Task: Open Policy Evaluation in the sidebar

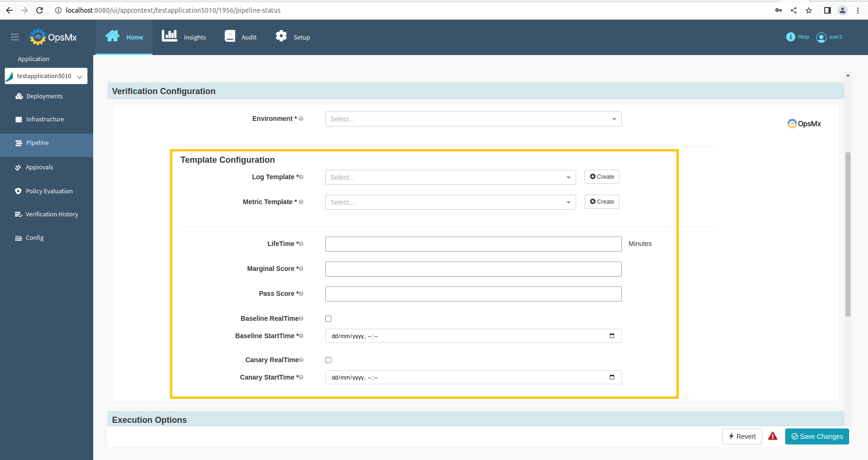Action: (49, 191)
